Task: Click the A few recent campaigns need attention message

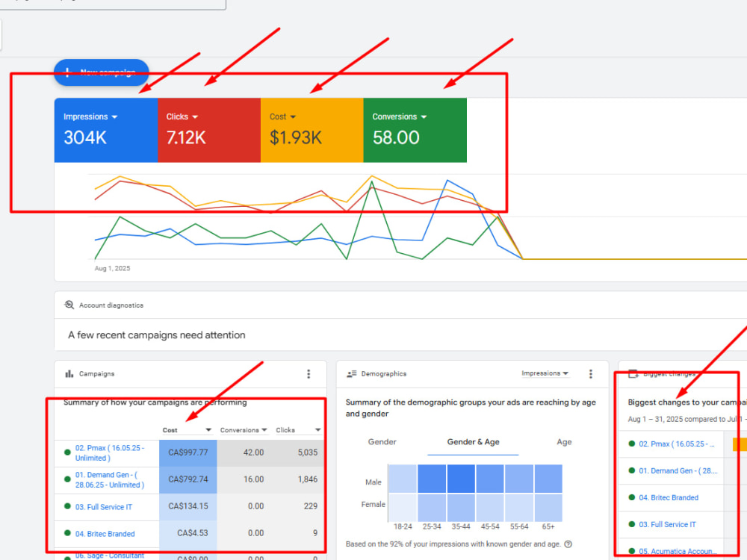Action: tap(156, 335)
